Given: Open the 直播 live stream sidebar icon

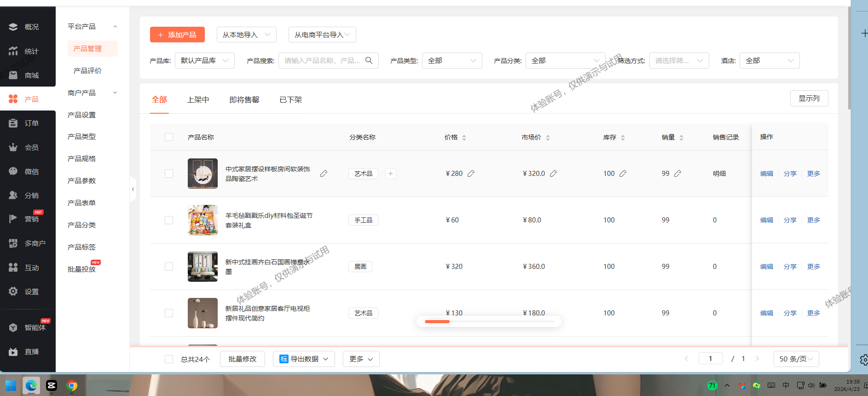Looking at the screenshot, I should pos(13,351).
